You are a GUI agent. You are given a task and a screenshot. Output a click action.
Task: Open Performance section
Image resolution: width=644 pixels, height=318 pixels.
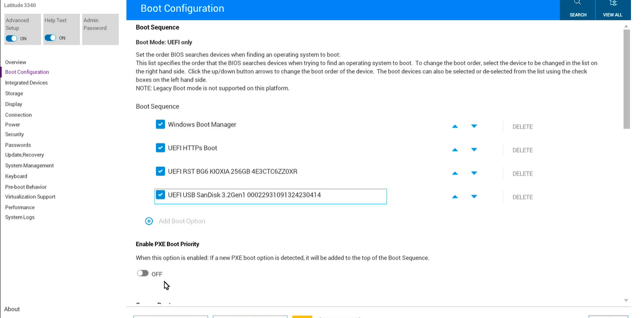pos(20,207)
